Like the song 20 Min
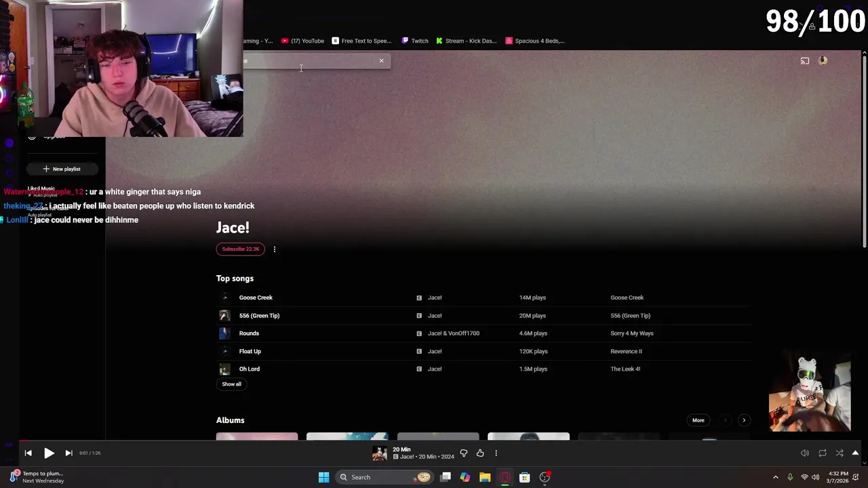This screenshot has height=488, width=868. tap(480, 453)
